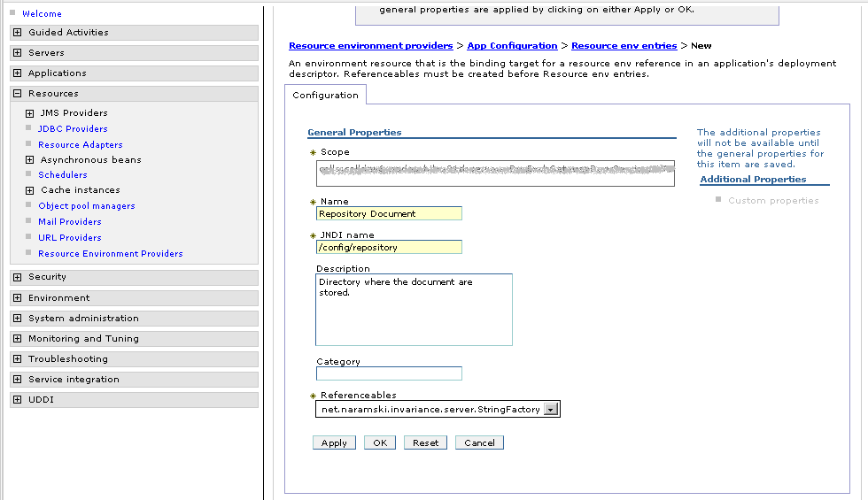The image size is (868, 500).
Task: Open the JDBC Providers link
Action: click(73, 129)
